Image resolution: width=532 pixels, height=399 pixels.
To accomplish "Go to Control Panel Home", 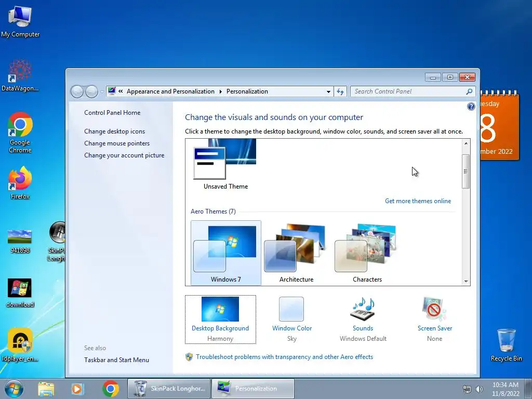I will [x=112, y=113].
